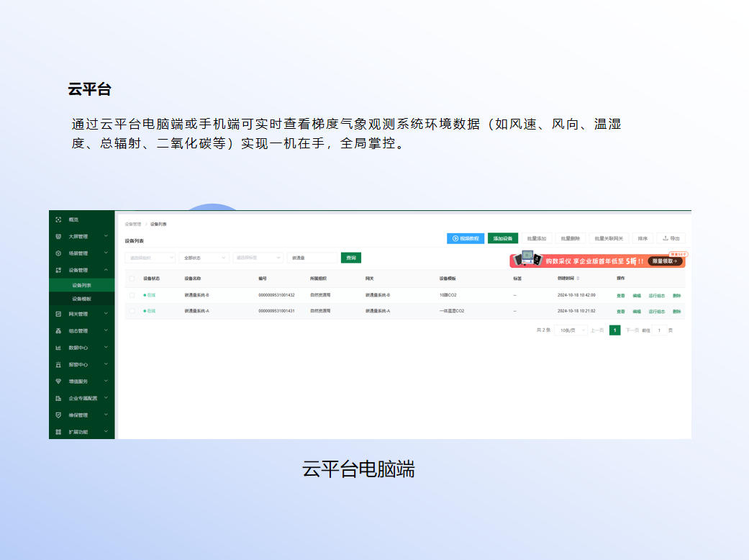The height and width of the screenshot is (560, 749).
Task: Click the 维保管理 shield icon
Action: [x=58, y=415]
